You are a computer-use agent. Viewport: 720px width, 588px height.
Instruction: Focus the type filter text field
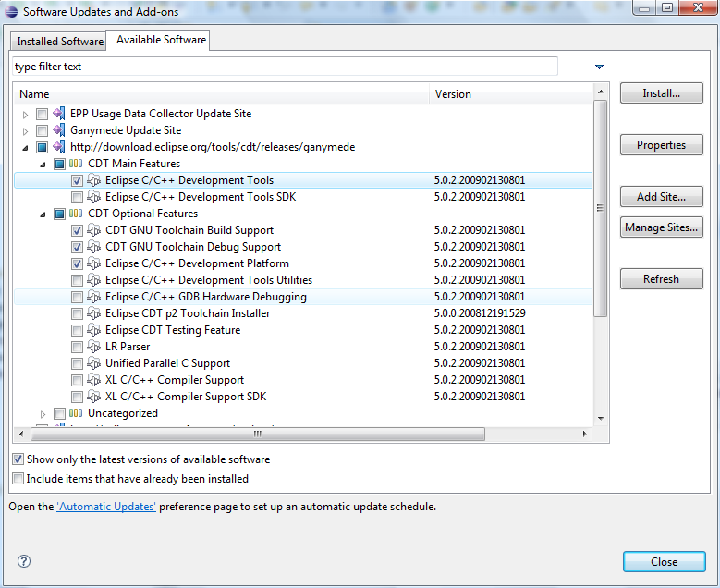point(285,67)
